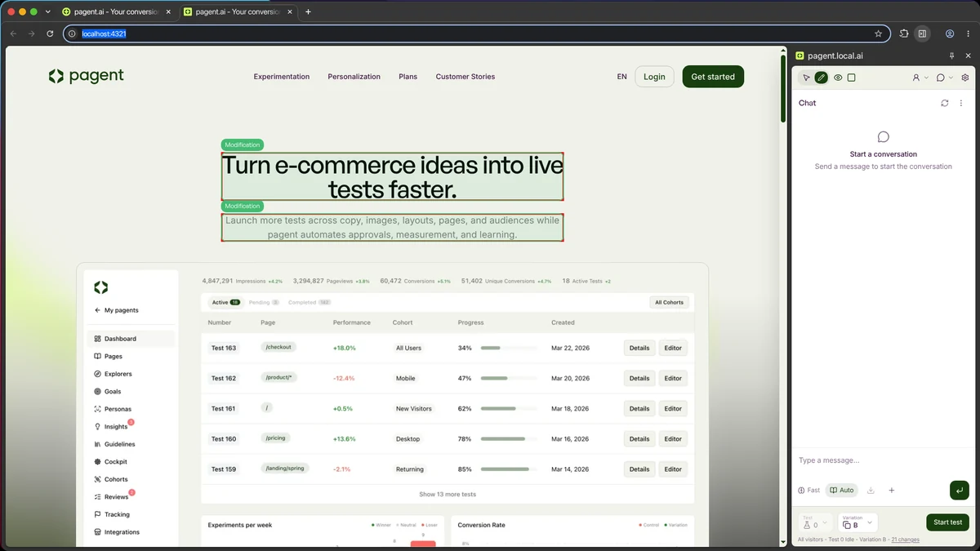
Task: Click Cohorts icon in sidebar
Action: coord(98,479)
